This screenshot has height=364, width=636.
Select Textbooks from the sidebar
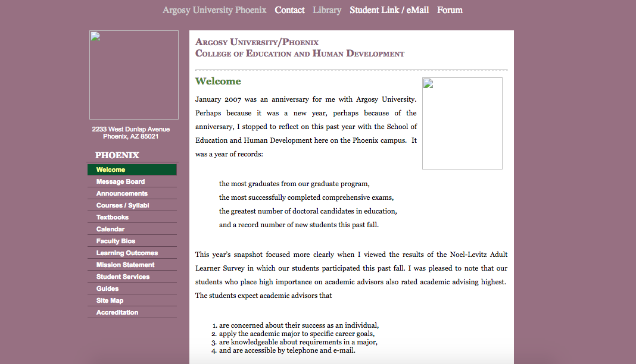coord(132,217)
